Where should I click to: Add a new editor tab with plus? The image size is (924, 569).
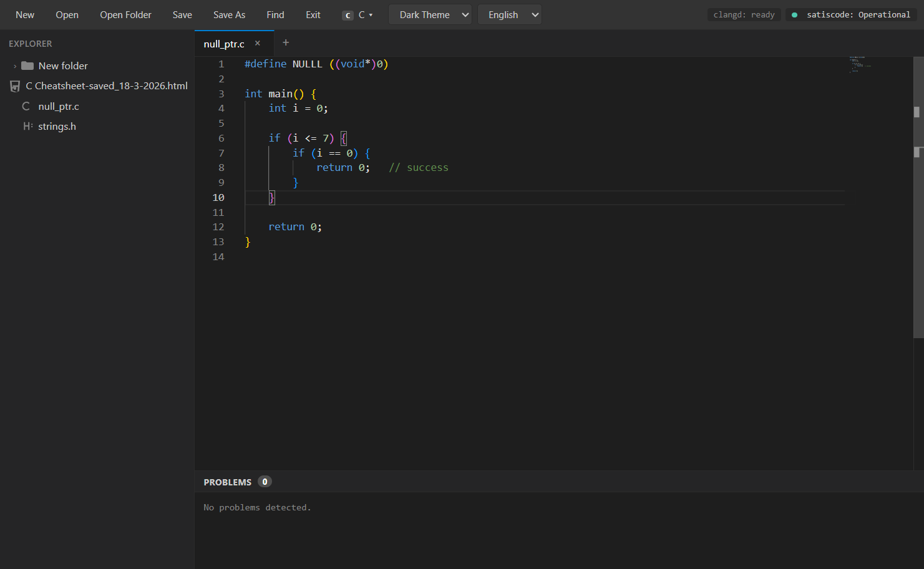(286, 42)
